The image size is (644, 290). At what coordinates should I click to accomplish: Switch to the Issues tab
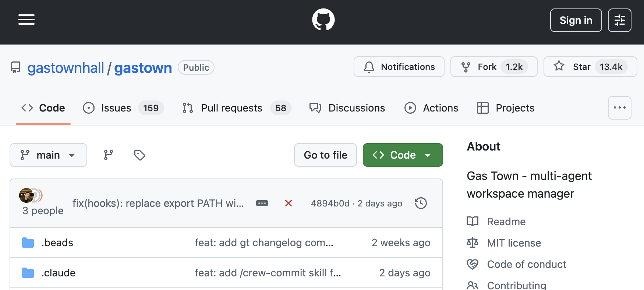[116, 108]
